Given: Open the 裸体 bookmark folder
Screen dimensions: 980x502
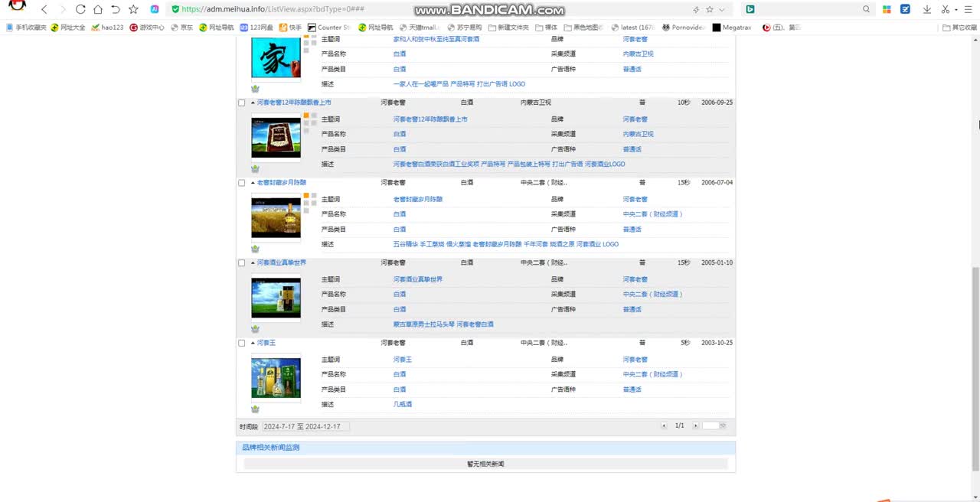Looking at the screenshot, I should click(547, 28).
